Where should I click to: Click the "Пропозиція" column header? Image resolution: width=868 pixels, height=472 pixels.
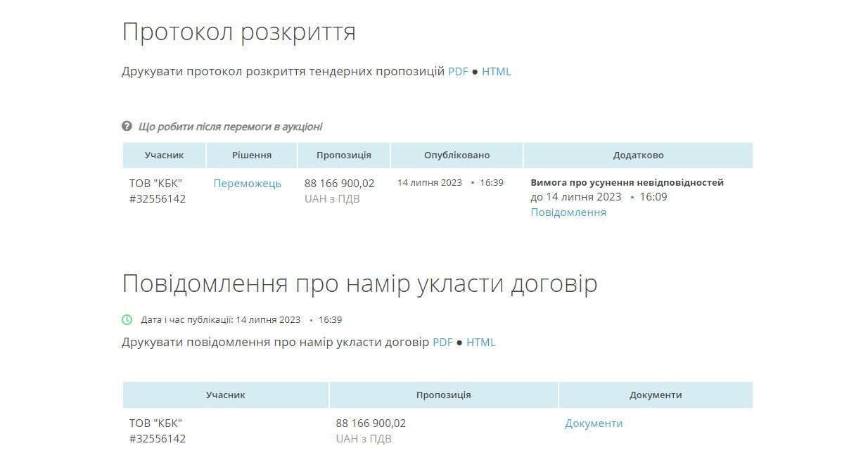(x=343, y=155)
